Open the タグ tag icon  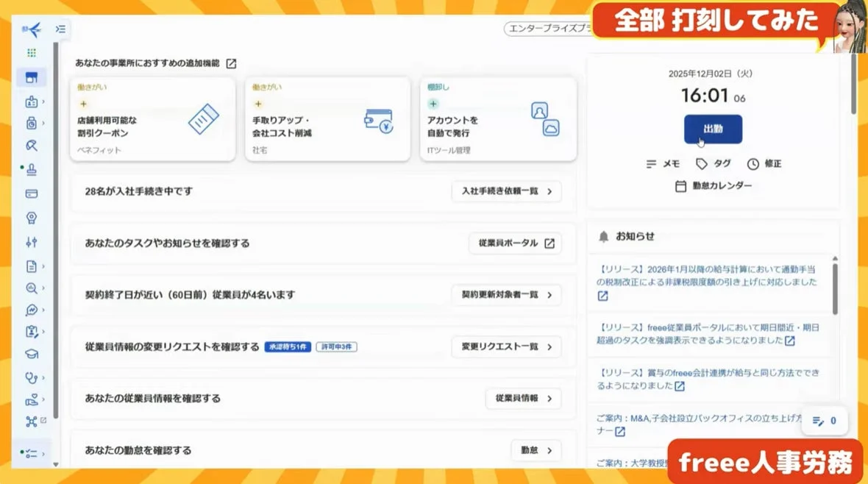coord(701,163)
